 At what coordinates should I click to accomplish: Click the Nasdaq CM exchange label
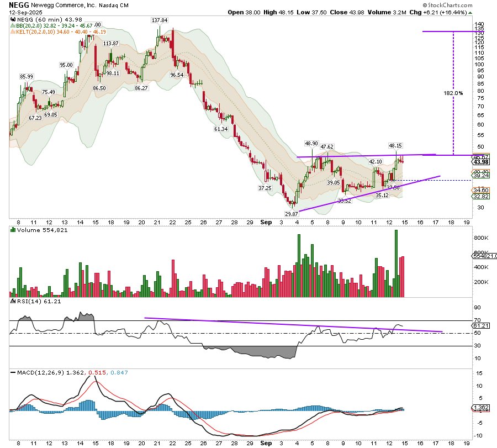click(x=113, y=6)
